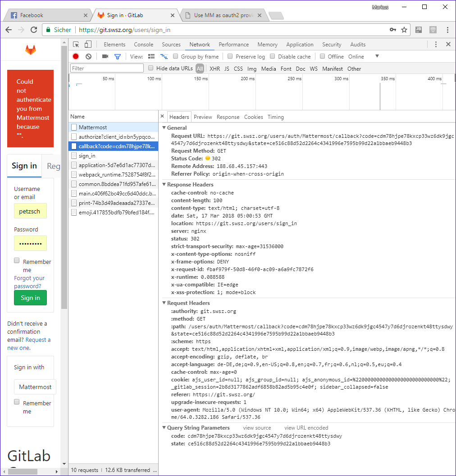The height and width of the screenshot is (476, 456).
Task: Stop recording the network log
Action: pyautogui.click(x=76, y=56)
